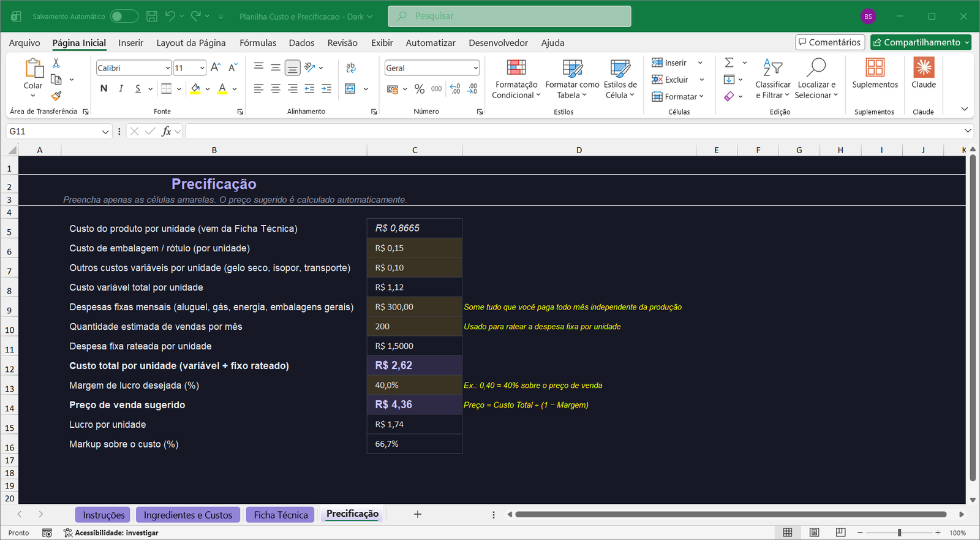The image size is (980, 540).
Task: Toggle bold formatting (N)
Action: (x=104, y=89)
